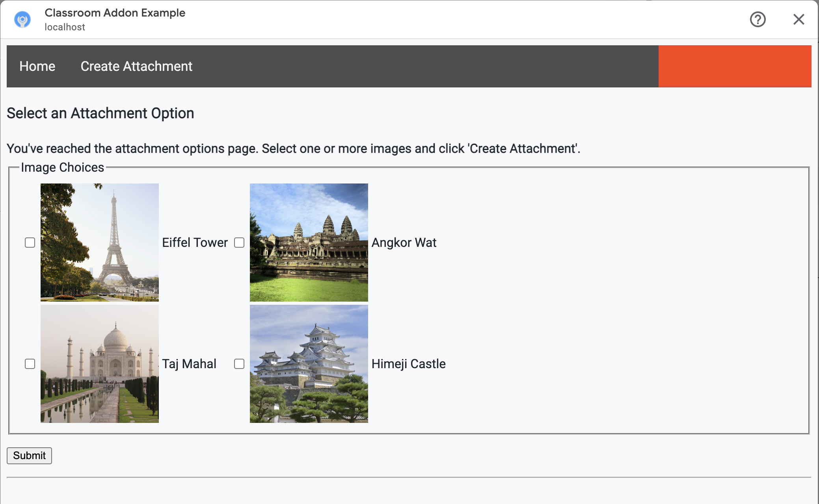Click the Home menu item
The width and height of the screenshot is (819, 504).
click(x=37, y=66)
